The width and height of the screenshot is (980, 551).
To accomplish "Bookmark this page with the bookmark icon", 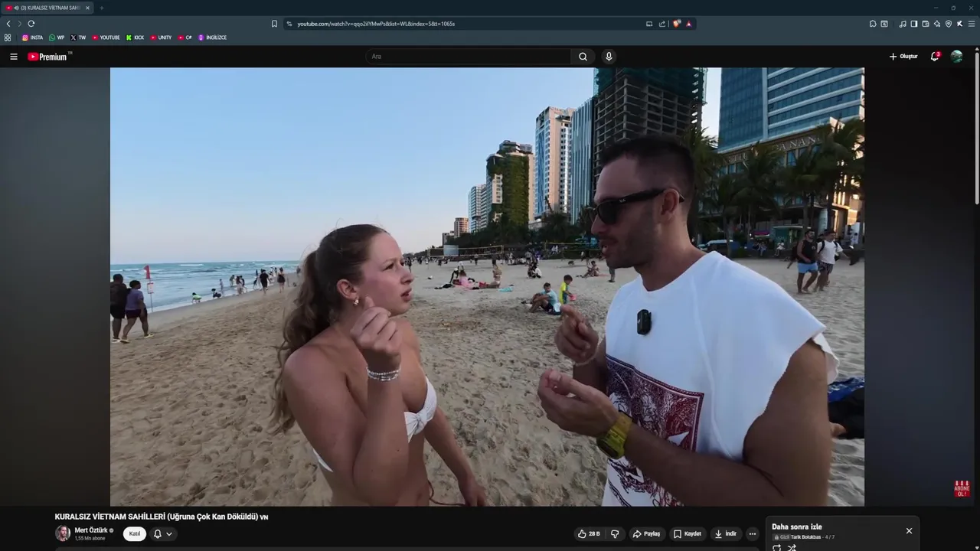I will (274, 24).
